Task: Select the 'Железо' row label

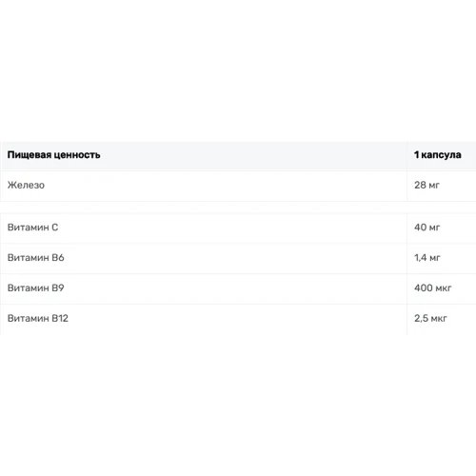Action: pyautogui.click(x=26, y=185)
